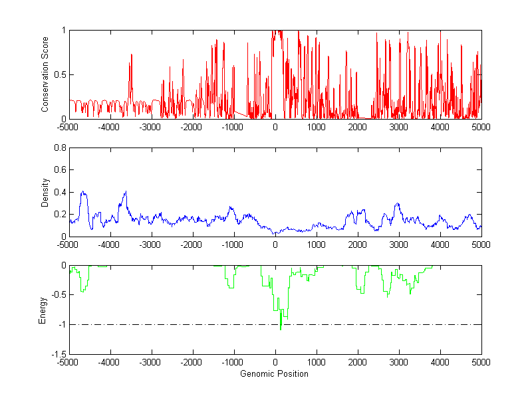The height and width of the screenshot is (398, 532).
Task: Click the blue density peak near 3000
Action: tap(398, 203)
